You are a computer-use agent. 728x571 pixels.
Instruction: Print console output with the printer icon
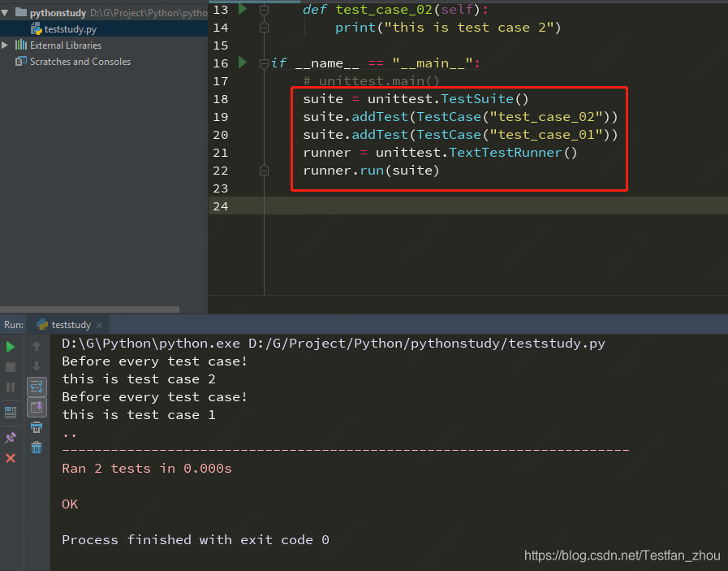37,427
